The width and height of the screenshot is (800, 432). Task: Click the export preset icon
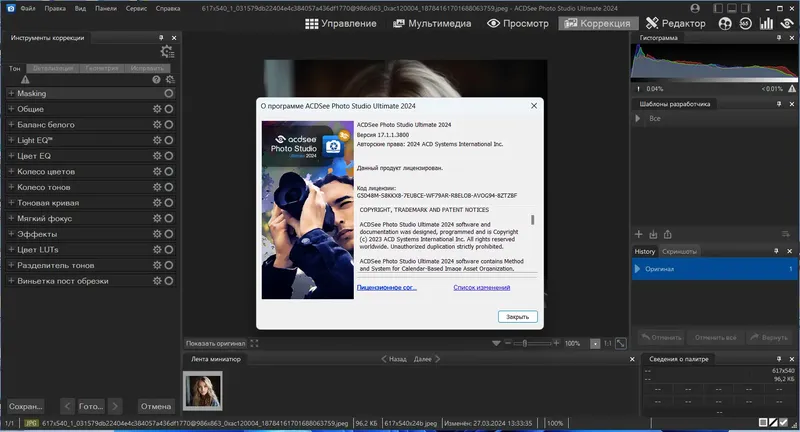tap(668, 235)
